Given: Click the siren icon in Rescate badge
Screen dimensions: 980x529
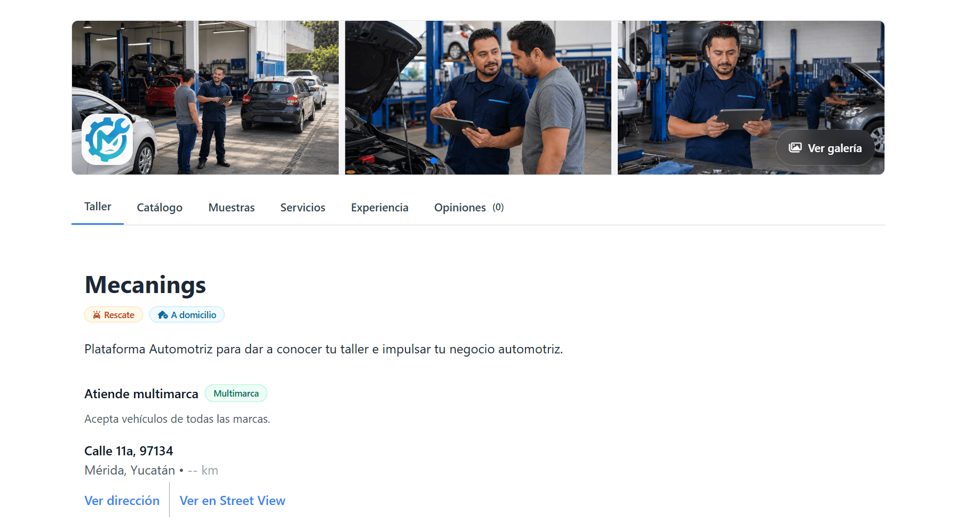Looking at the screenshot, I should 97,315.
